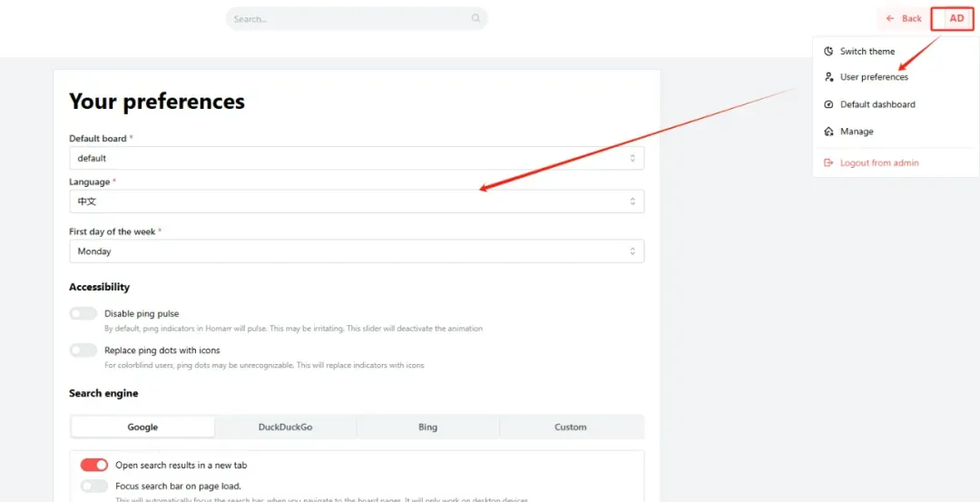Enable the Disable ping pulse switch
The width and height of the screenshot is (980, 502).
pyautogui.click(x=83, y=314)
